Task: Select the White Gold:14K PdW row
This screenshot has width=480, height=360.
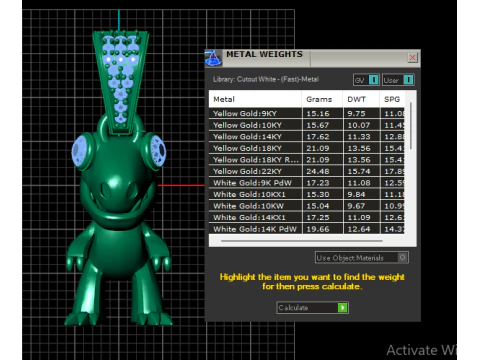Action: coord(307,229)
